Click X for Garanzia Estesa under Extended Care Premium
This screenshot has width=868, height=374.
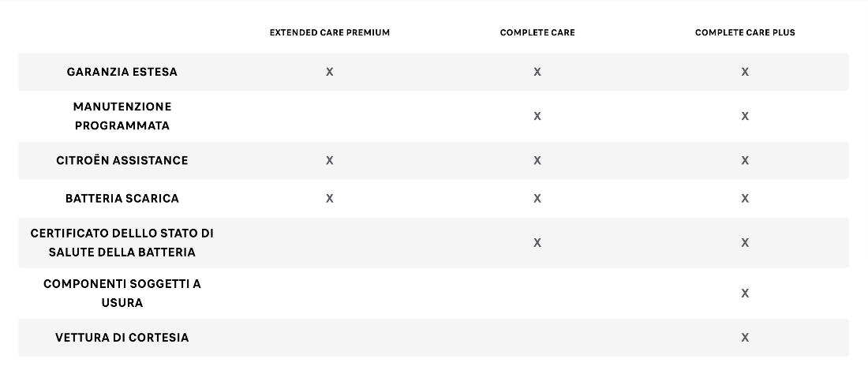329,72
